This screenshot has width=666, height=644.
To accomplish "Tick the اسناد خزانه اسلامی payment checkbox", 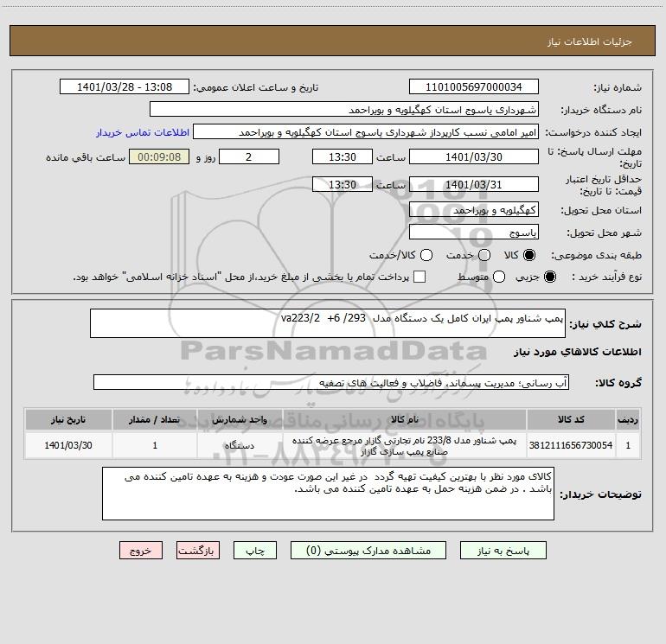I will coord(419,277).
